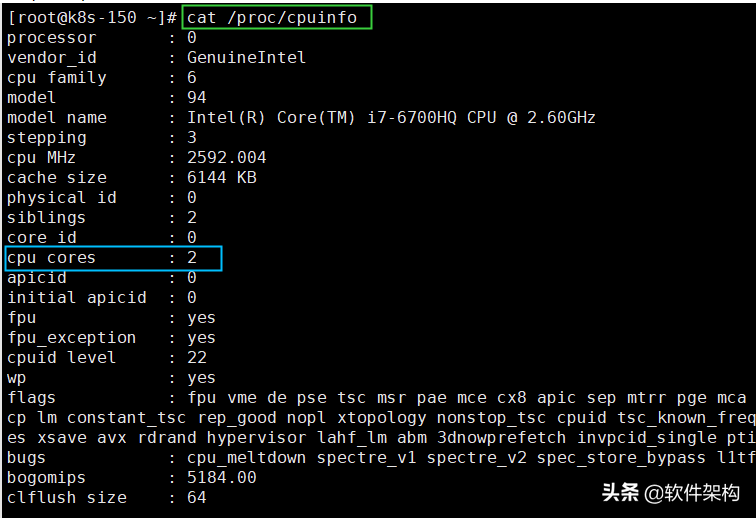This screenshot has height=518, width=756.
Task: Click the 'cache size' label
Action: click(x=57, y=178)
